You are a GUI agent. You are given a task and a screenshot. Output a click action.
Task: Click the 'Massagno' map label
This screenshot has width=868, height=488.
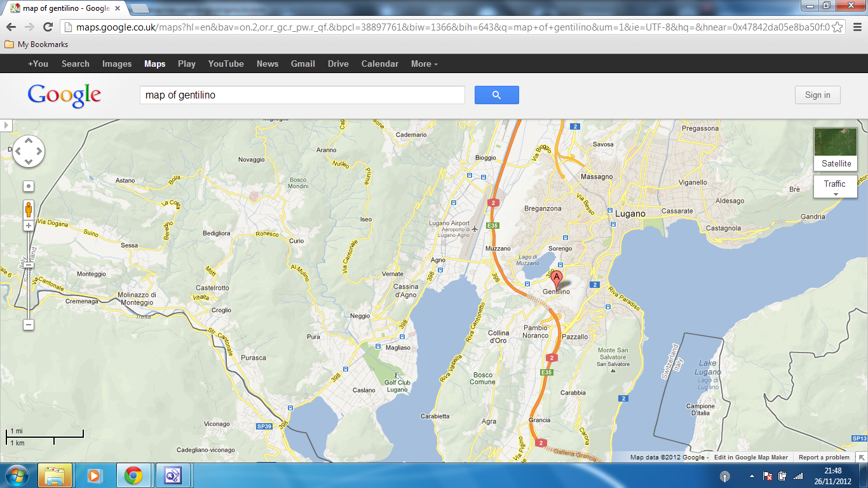click(x=597, y=177)
